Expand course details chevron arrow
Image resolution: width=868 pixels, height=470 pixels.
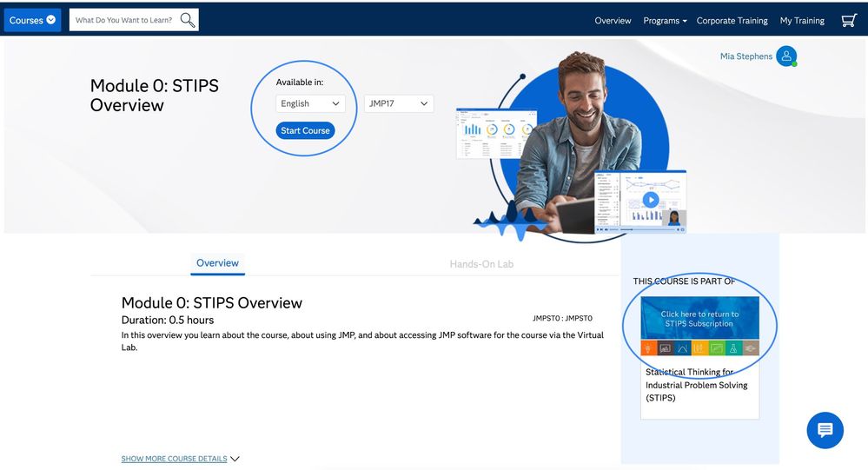[235, 459]
